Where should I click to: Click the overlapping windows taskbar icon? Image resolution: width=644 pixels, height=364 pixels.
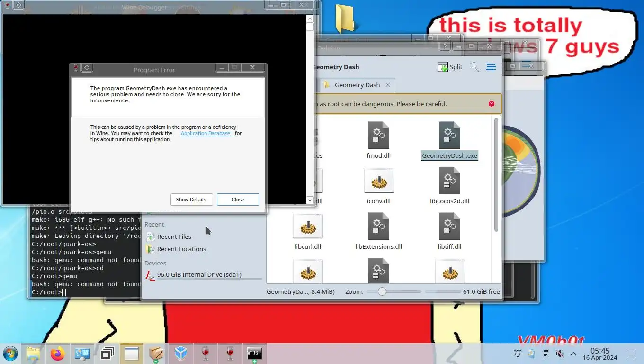(x=107, y=354)
